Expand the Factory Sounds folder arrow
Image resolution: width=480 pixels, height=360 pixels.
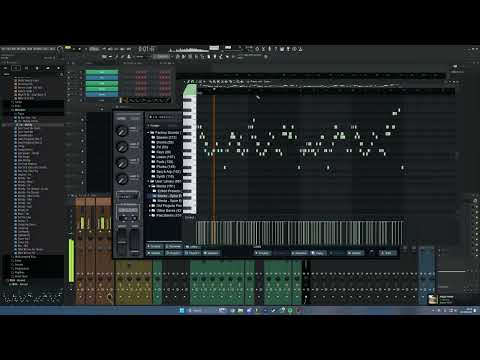point(149,133)
